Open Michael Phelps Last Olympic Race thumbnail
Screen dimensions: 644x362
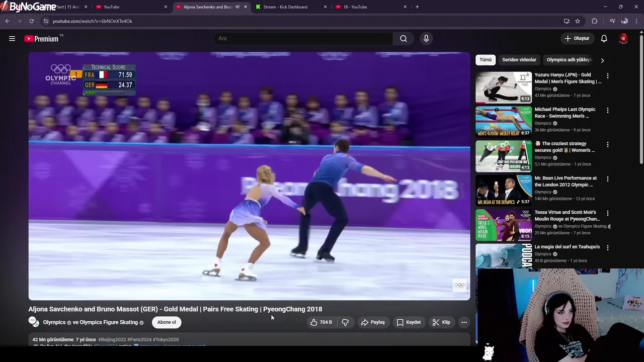pos(504,122)
